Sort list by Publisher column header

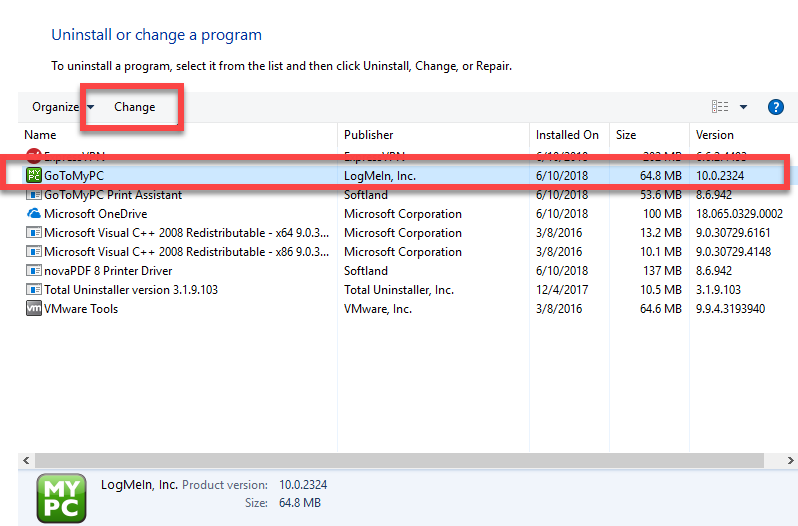[x=368, y=135]
